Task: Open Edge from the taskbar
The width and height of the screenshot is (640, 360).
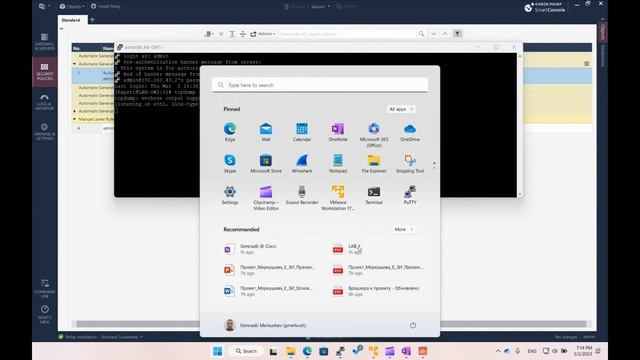Action: coord(307,351)
